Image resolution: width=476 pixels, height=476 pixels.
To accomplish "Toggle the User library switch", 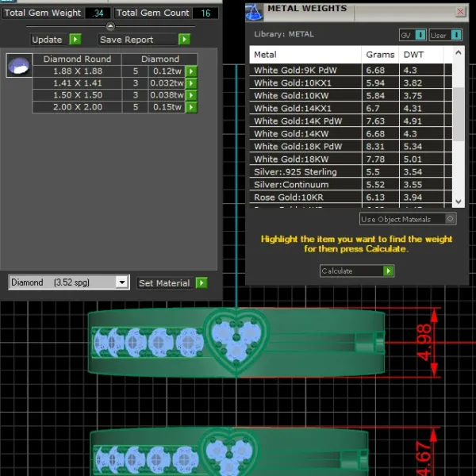I will 456,35.
